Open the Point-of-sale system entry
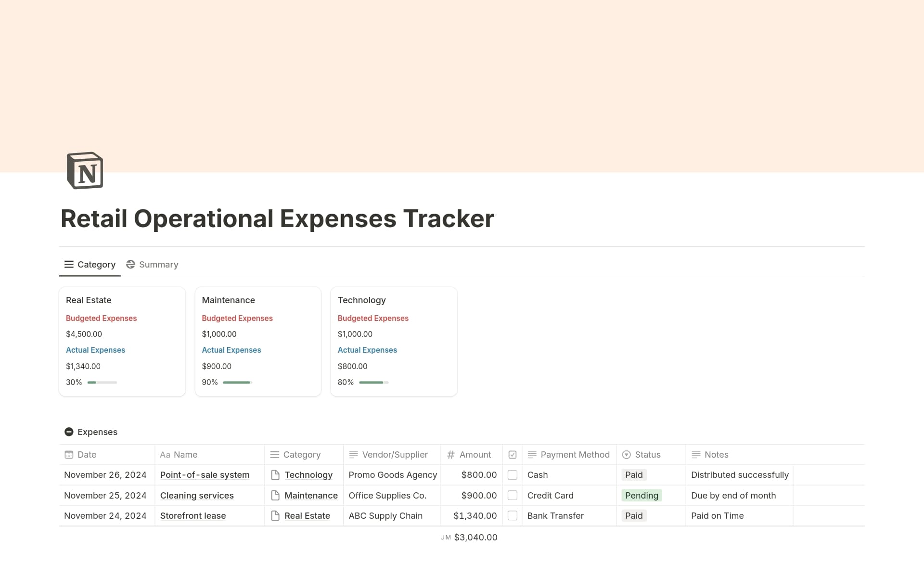 click(x=205, y=475)
